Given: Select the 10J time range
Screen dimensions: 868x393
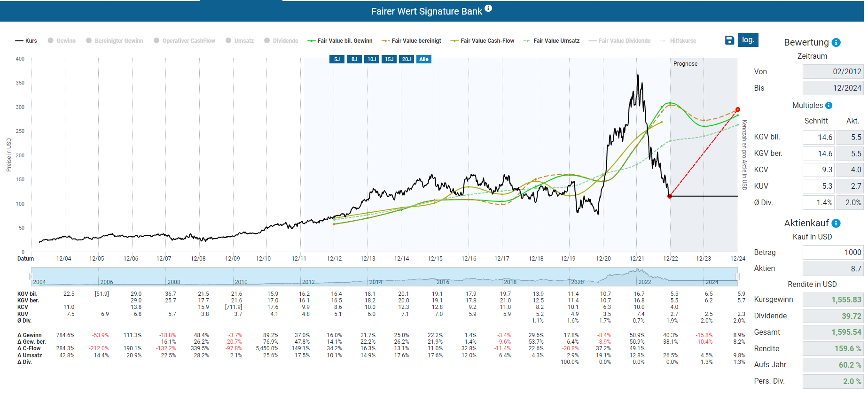Looking at the screenshot, I should pos(372,59).
